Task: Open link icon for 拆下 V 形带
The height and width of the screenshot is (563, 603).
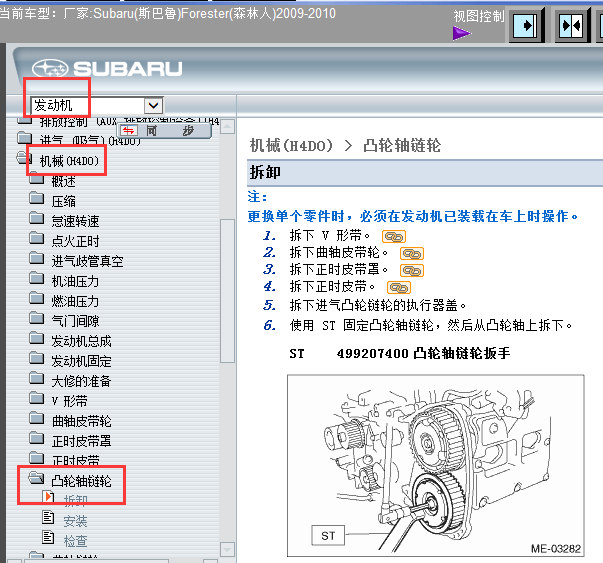Action: [394, 237]
